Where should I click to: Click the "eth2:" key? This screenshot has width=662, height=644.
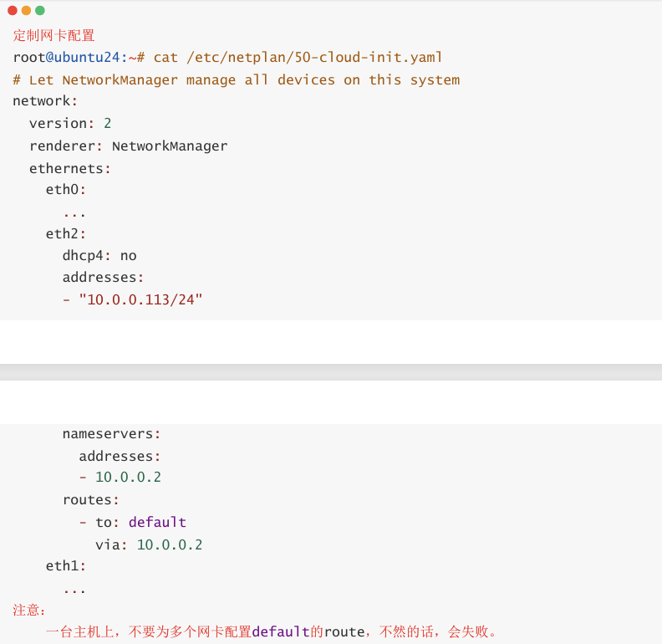pos(66,233)
